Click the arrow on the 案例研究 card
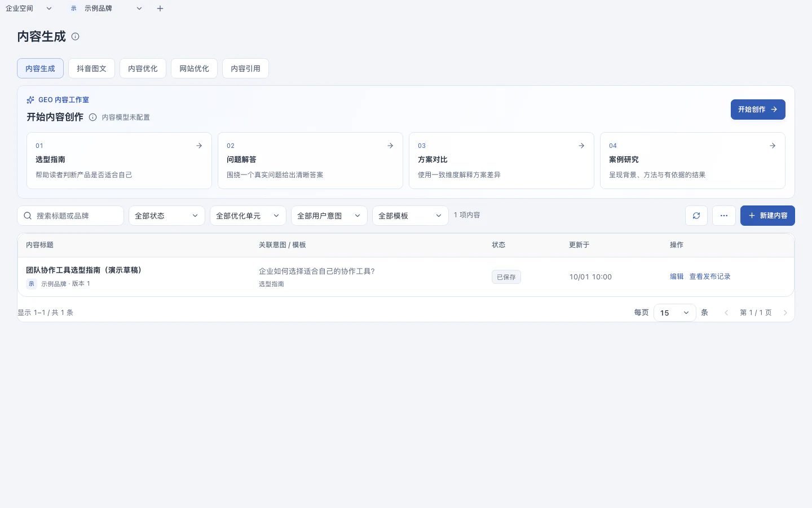812x508 pixels. [x=773, y=146]
